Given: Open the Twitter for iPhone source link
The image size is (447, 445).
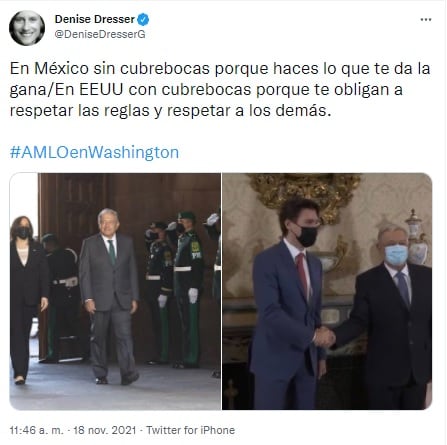Looking at the screenshot, I should coord(190,430).
